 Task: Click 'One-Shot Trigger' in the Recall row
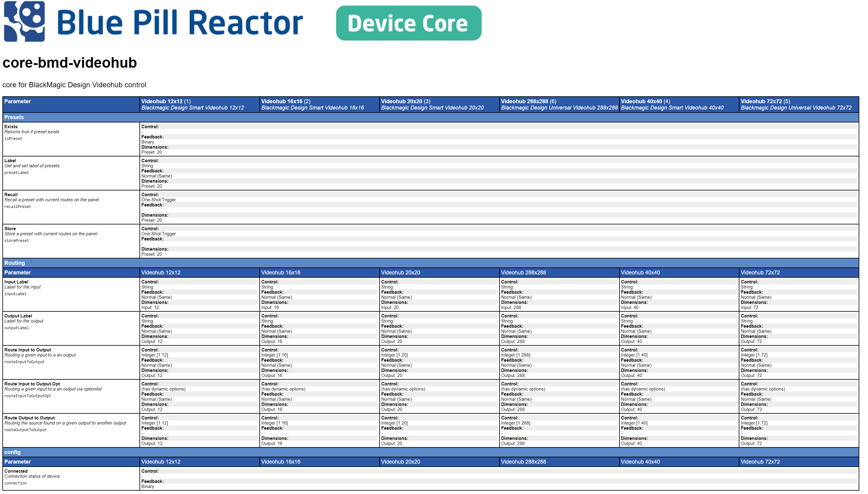(x=159, y=200)
